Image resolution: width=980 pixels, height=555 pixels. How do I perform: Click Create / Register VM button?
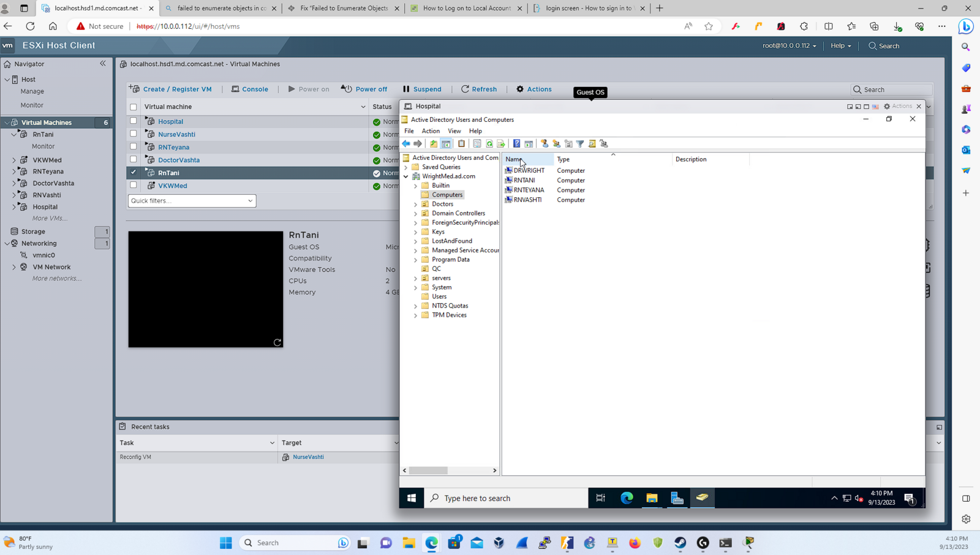pyautogui.click(x=170, y=89)
